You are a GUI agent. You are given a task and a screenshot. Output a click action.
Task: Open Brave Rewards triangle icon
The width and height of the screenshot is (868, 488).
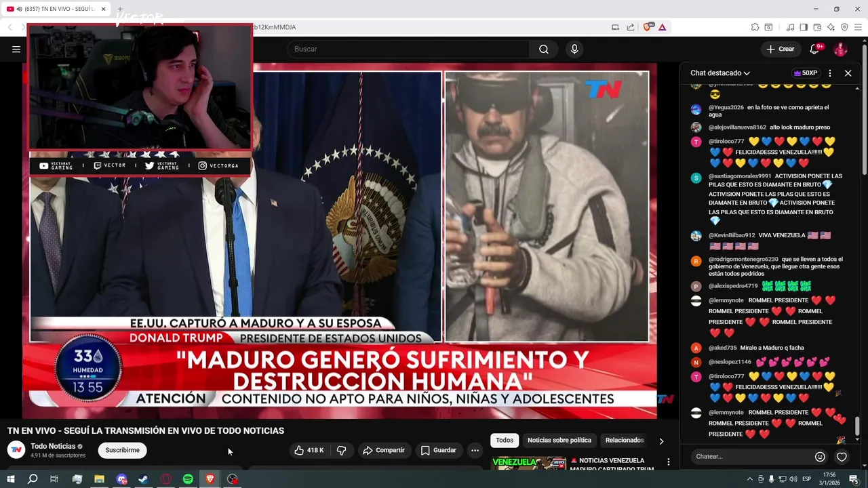[x=662, y=27]
